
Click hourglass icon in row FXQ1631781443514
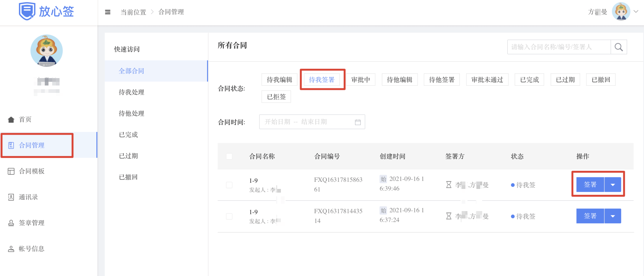pyautogui.click(x=448, y=216)
